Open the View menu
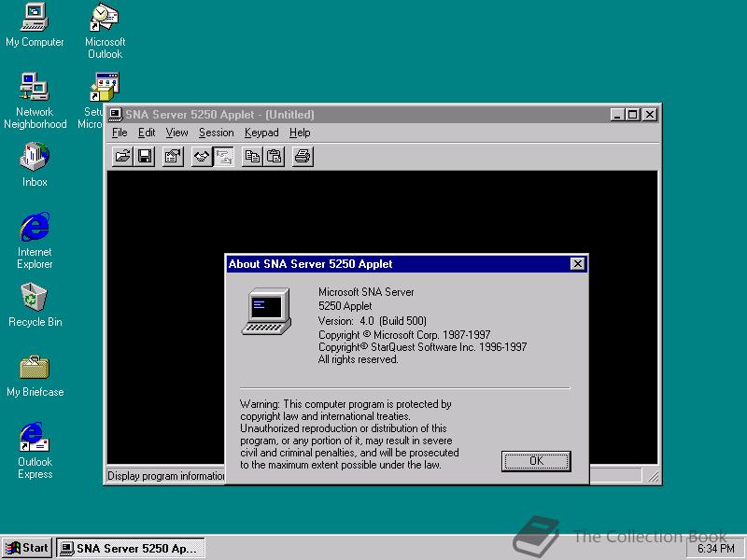Viewport: 747px width, 560px height. click(x=176, y=133)
